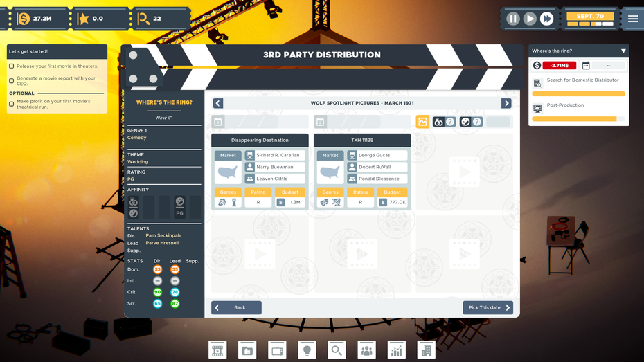The width and height of the screenshot is (644, 362).
Task: Toggle the orange chart view filter
Action: [422, 122]
